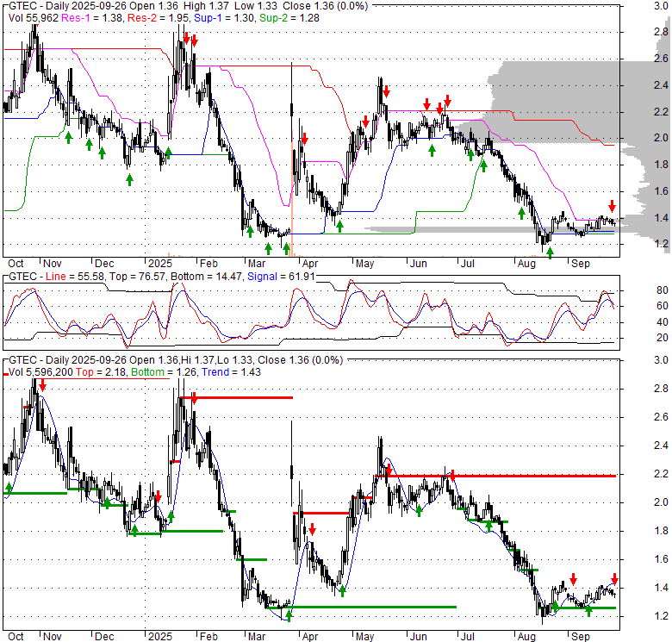Click the bottom chart GTEC Daily title text
Screen dimensions: 672x642
[x=176, y=360]
